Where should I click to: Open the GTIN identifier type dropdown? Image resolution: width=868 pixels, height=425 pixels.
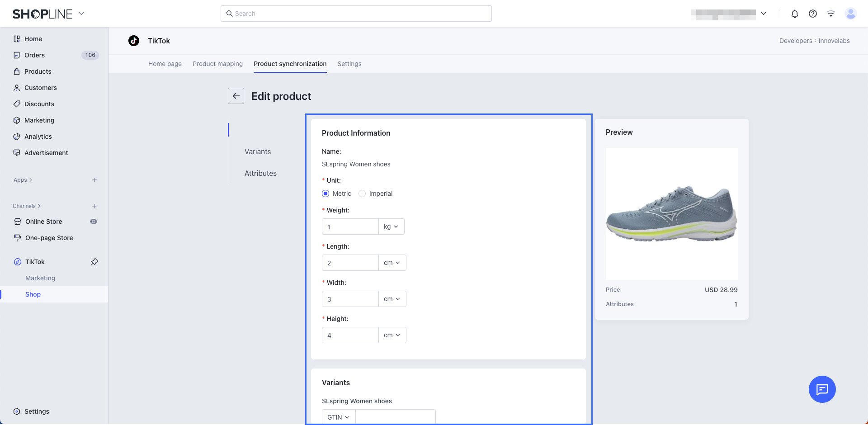pos(339,417)
